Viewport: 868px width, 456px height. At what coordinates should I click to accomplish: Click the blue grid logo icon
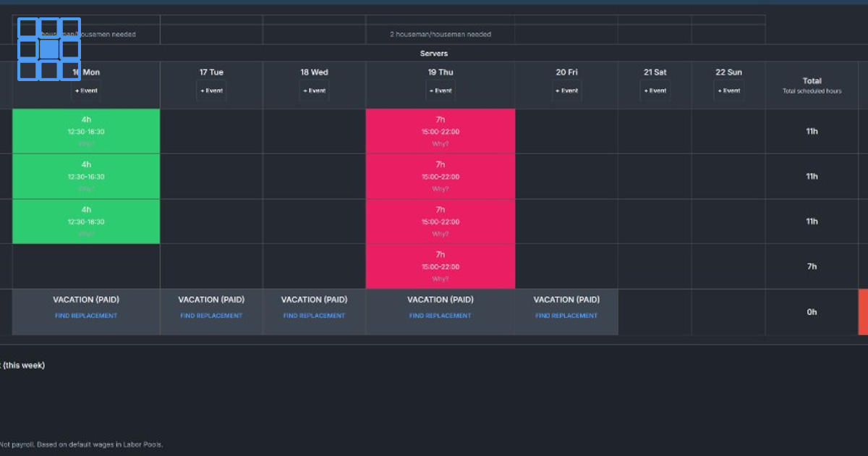[48, 48]
